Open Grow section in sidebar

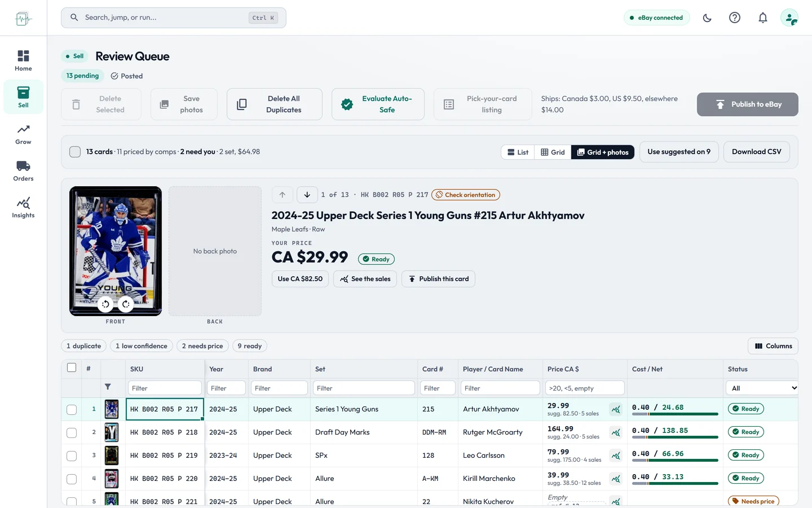point(23,134)
